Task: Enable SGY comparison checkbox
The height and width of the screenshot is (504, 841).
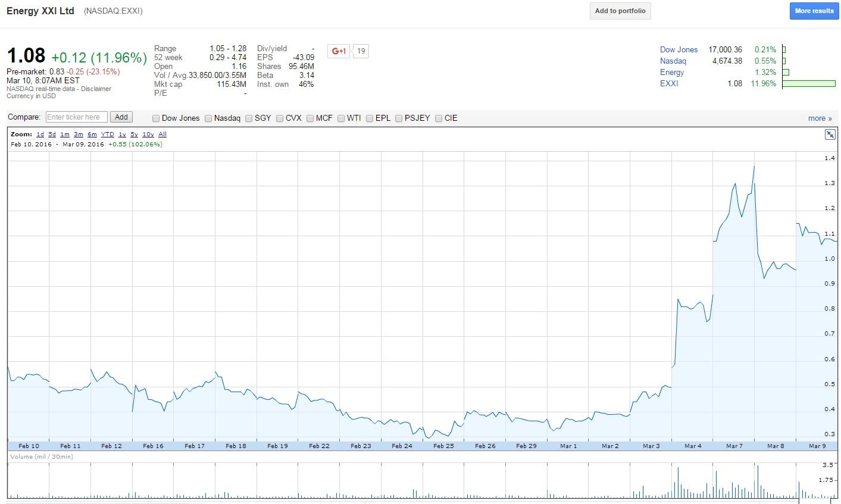Action: point(249,118)
